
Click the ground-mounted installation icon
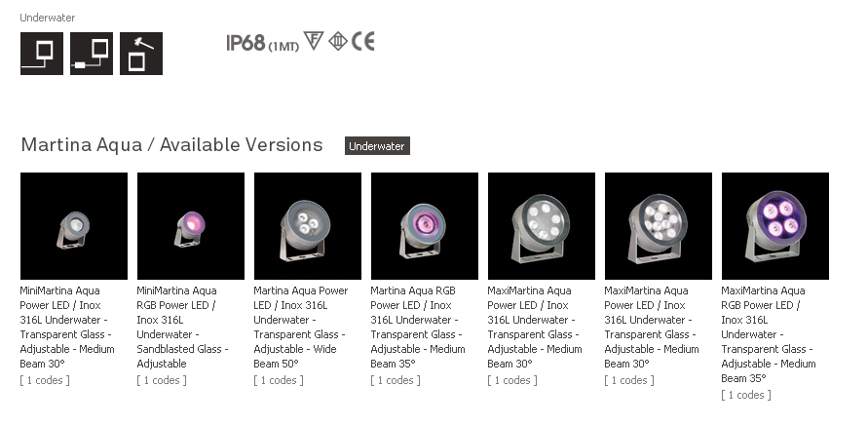pos(42,54)
